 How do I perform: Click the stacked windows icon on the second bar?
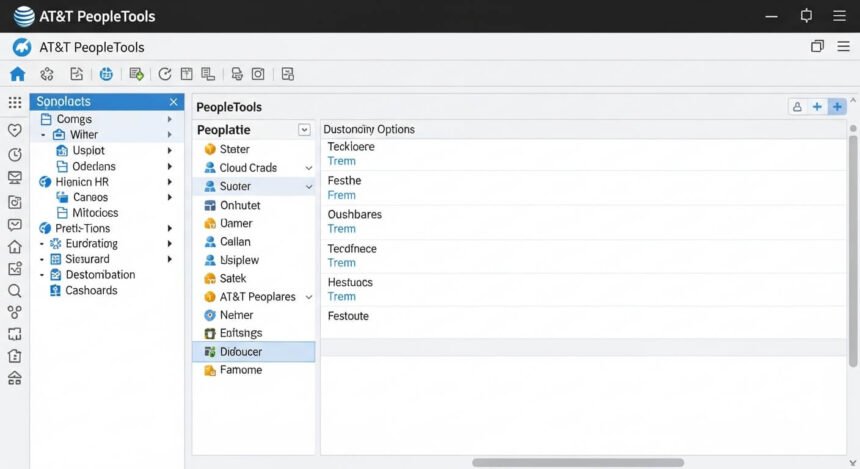(817, 47)
